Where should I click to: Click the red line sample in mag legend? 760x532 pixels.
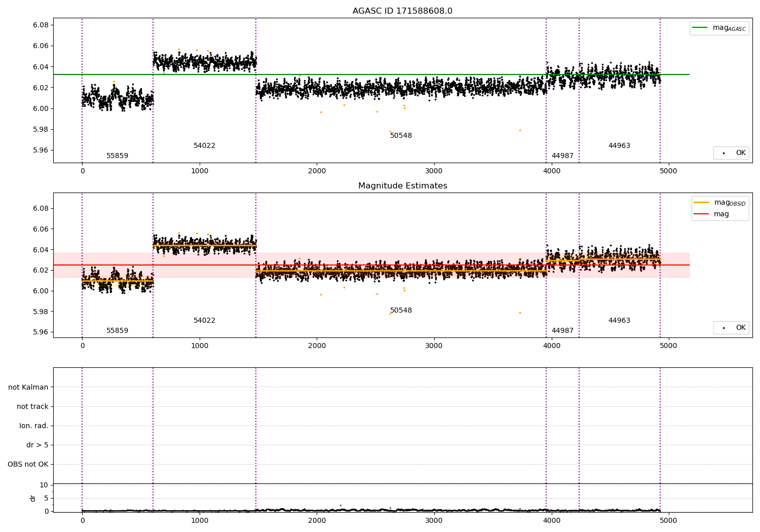tap(701, 214)
